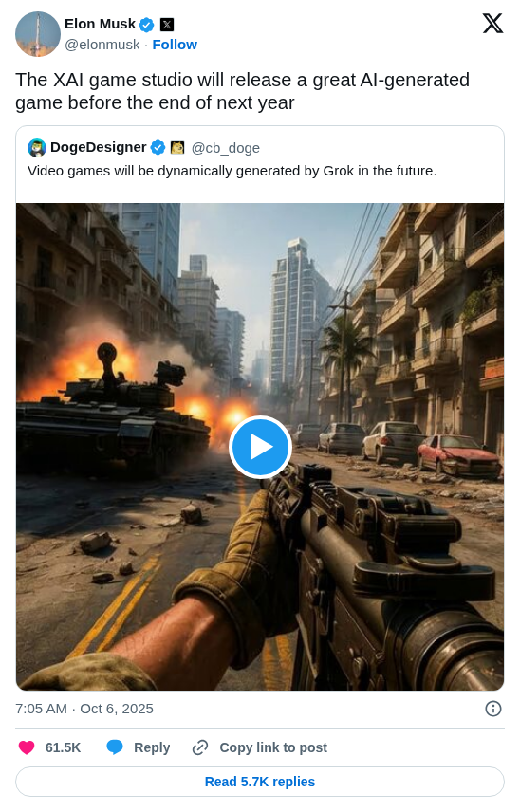
Task: Open the quoted post text about Grok
Action: point(232,171)
